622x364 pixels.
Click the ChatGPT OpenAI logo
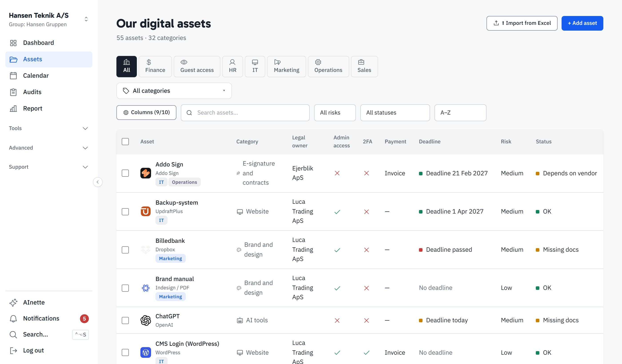pos(146,320)
